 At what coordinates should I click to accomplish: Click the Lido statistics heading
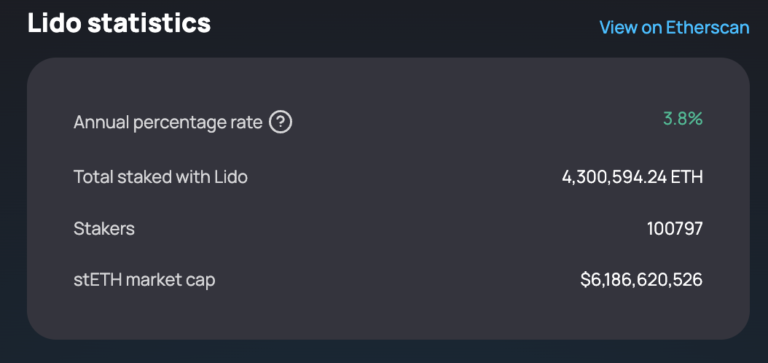[x=119, y=23]
